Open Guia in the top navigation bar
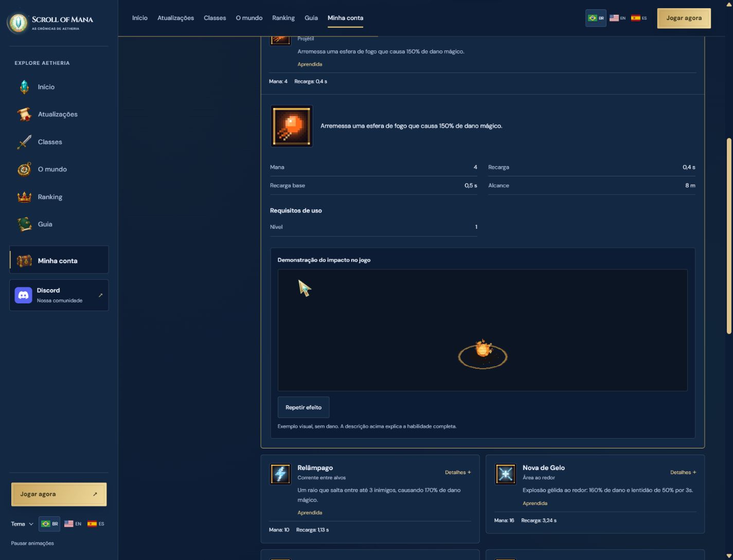 click(311, 18)
